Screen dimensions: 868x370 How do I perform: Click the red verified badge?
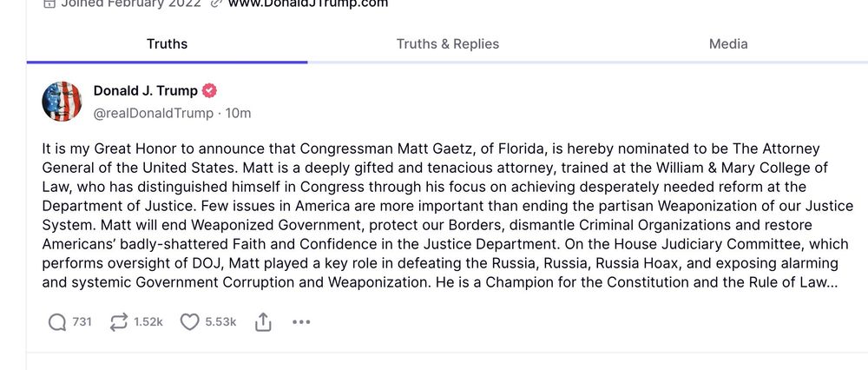[x=210, y=91]
